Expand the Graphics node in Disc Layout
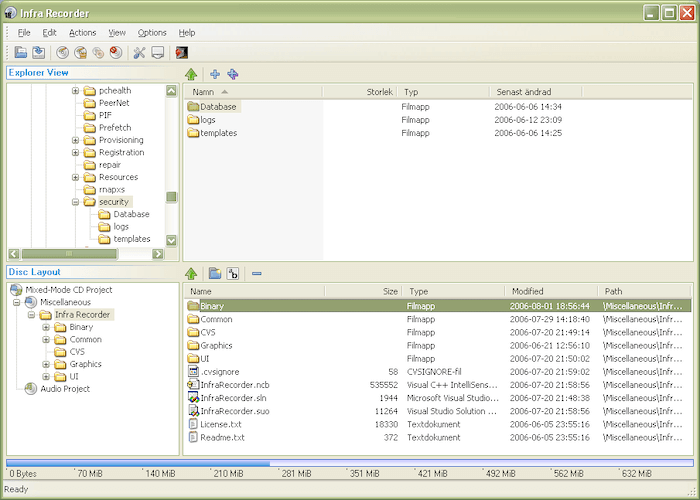 (46, 364)
